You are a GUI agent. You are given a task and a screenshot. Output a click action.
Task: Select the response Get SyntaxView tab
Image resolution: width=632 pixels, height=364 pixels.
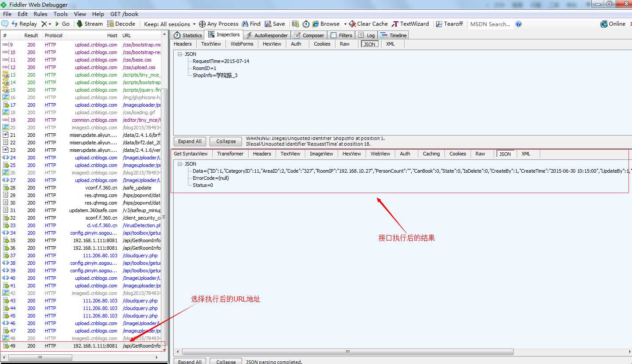coord(191,154)
